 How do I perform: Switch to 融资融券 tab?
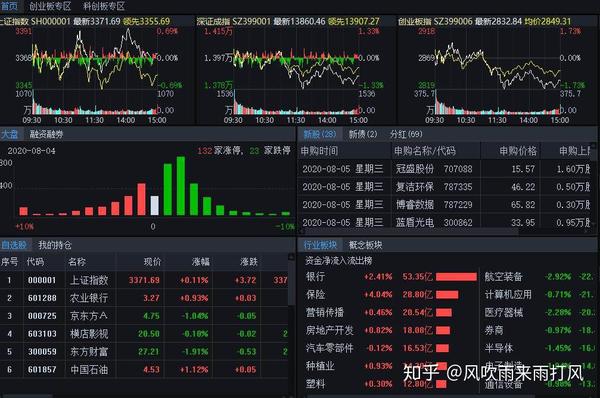[x=47, y=134]
